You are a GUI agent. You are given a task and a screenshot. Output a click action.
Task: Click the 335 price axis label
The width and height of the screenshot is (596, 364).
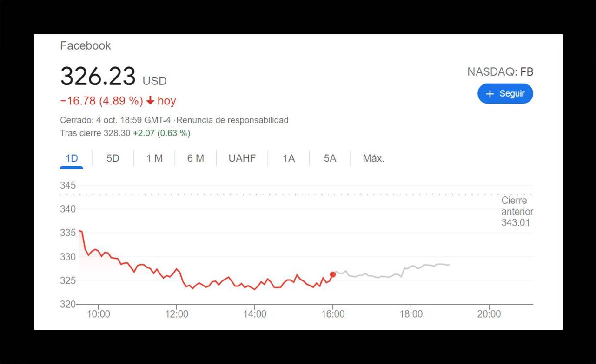pyautogui.click(x=68, y=233)
